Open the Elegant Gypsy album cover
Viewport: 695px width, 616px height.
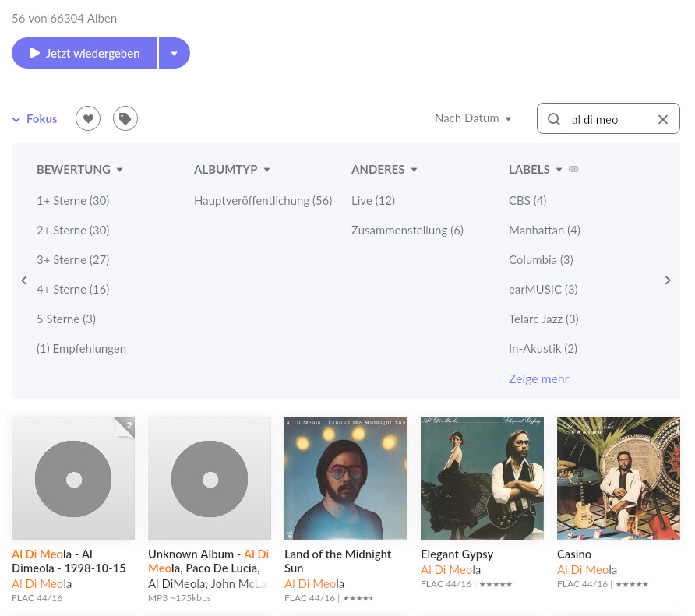[x=482, y=478]
